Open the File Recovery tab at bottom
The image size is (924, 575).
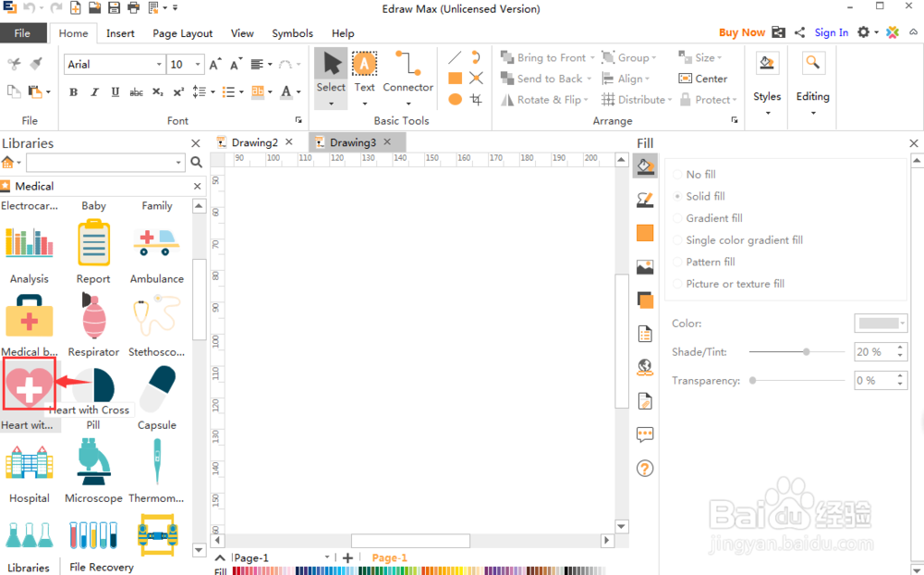coord(102,567)
